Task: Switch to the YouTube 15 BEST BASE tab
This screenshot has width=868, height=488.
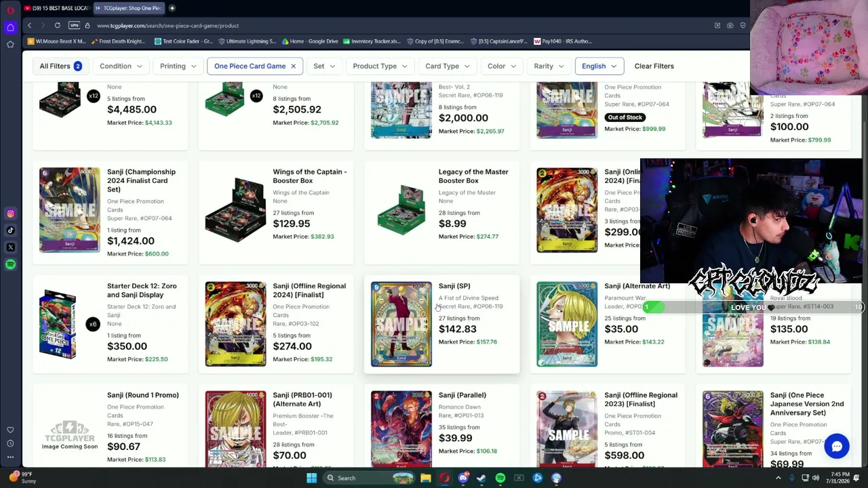Action: pyautogui.click(x=57, y=8)
